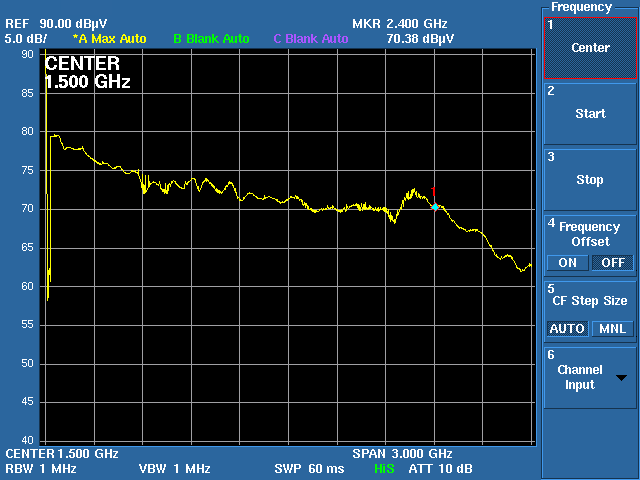Turn Frequency Offset ON
The height and width of the screenshot is (480, 640).
pyautogui.click(x=567, y=263)
